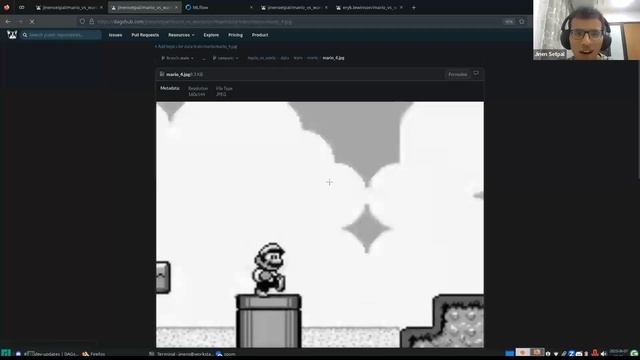Switch to the tab before the active tab
The width and height of the screenshot is (640, 360).
coord(69,7)
